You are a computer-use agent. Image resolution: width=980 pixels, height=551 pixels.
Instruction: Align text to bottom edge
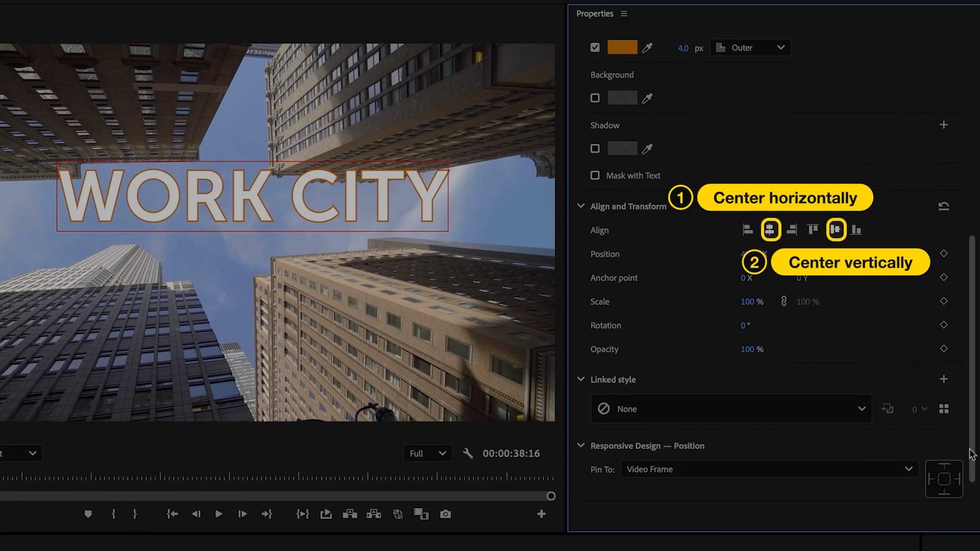pyautogui.click(x=856, y=230)
